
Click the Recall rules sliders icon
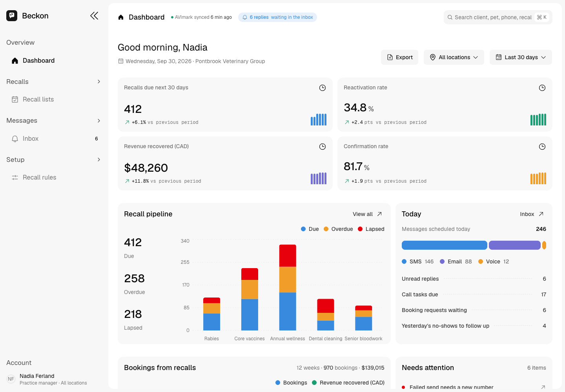coord(15,178)
